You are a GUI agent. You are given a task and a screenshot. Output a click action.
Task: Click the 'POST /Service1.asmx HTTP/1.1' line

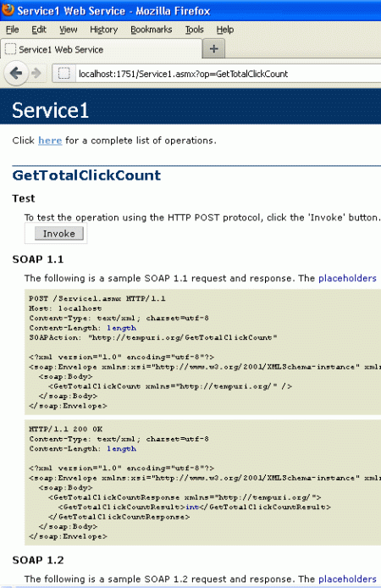click(97, 298)
